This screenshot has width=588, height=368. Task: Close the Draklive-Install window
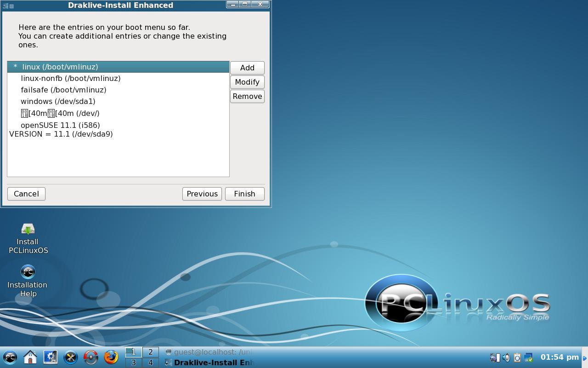(x=260, y=5)
